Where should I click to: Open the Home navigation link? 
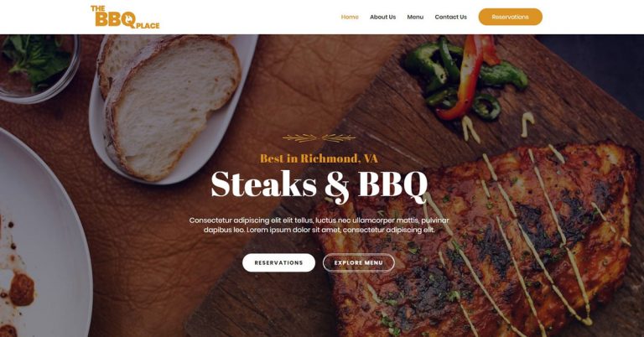[x=350, y=17]
